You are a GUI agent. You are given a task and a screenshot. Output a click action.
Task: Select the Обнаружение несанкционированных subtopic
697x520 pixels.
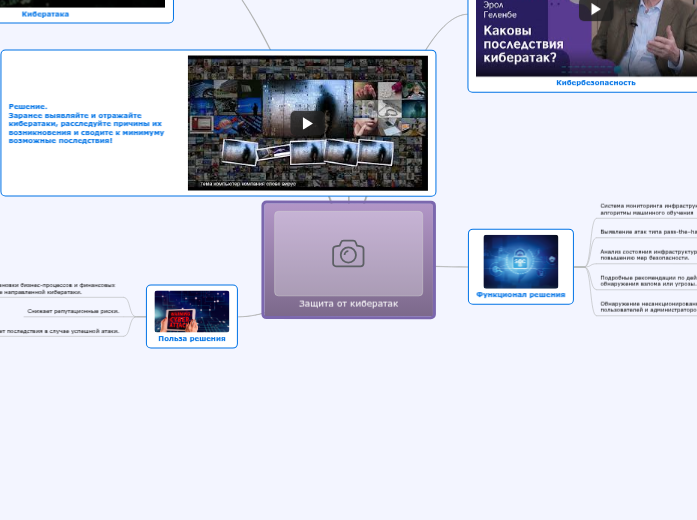point(647,306)
